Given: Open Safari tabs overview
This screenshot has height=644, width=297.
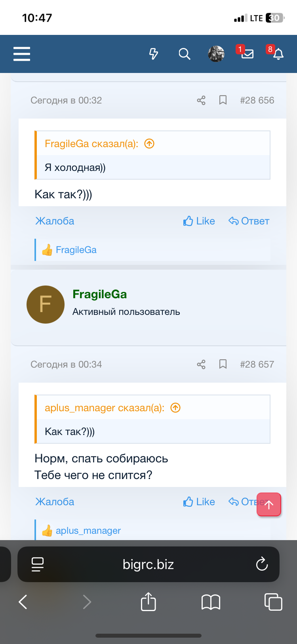Looking at the screenshot, I should click(273, 602).
